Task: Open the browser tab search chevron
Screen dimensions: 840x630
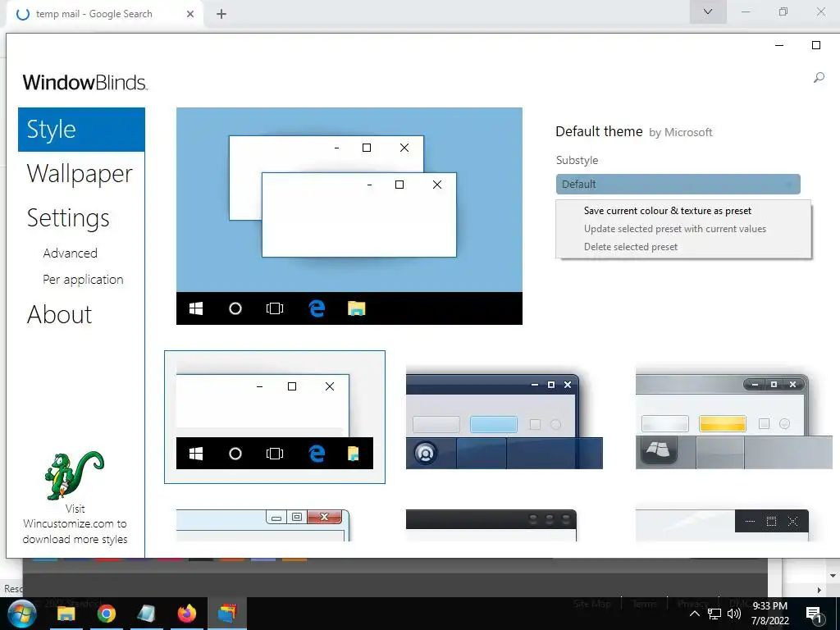Action: (708, 11)
